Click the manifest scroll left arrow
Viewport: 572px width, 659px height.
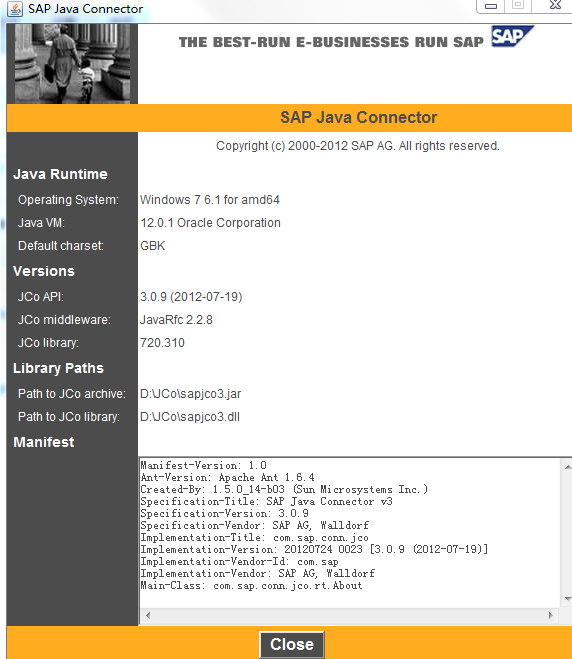[148, 615]
